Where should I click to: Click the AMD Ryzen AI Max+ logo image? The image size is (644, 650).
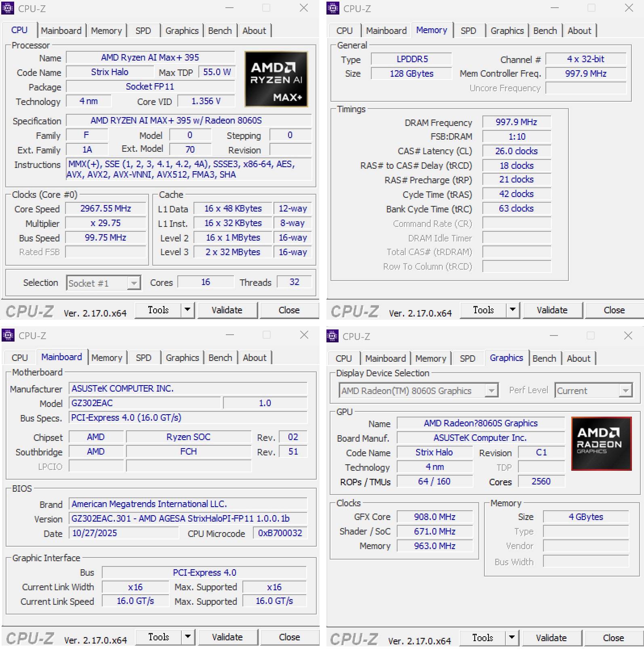tap(276, 79)
